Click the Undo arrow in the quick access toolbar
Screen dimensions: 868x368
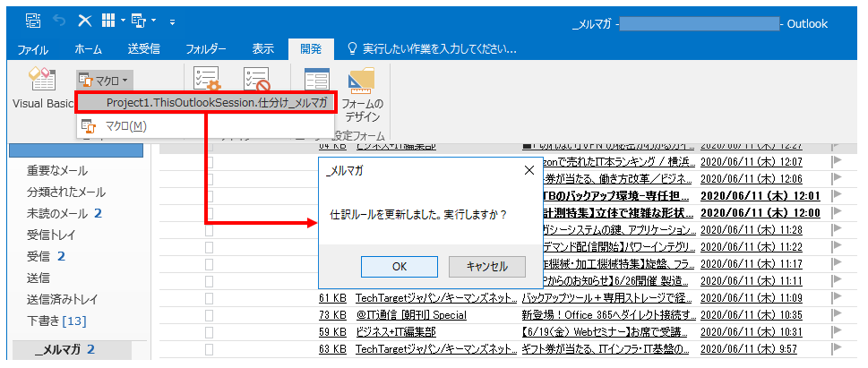(x=61, y=21)
